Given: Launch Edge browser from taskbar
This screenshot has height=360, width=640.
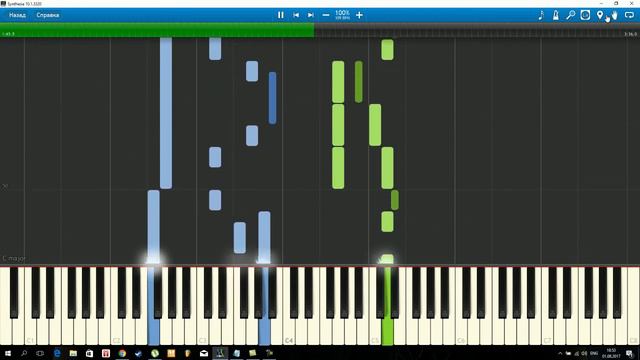Looking at the screenshot, I should click(57, 353).
